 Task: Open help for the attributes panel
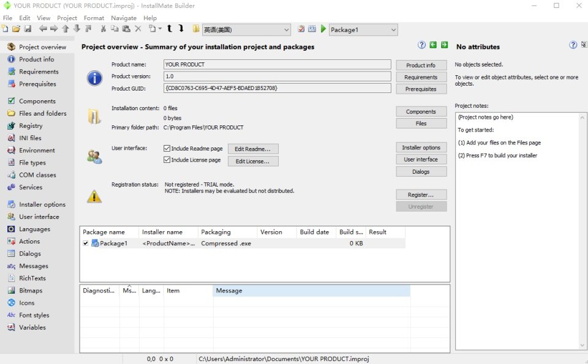point(573,45)
